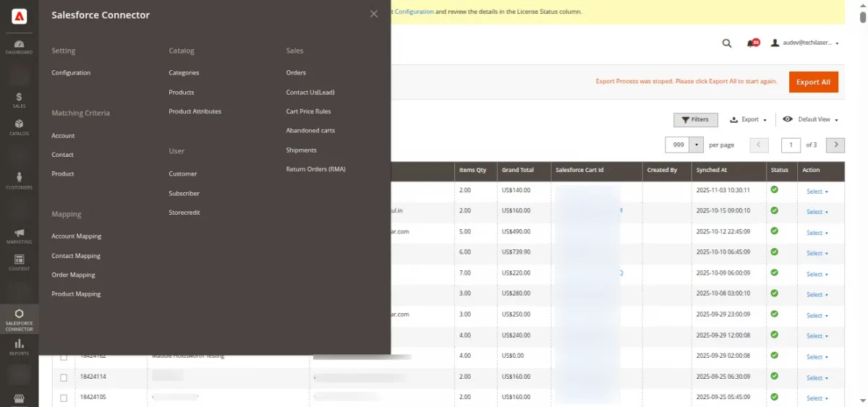Tick the checkbox for row 18424162
The image size is (868, 407).
[64, 357]
